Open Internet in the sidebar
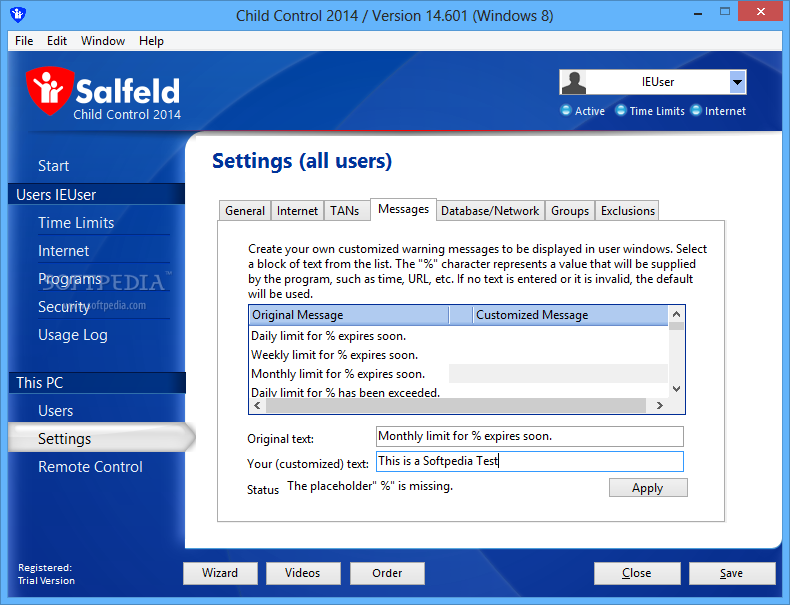Screen dimensions: 790x605 [63, 251]
